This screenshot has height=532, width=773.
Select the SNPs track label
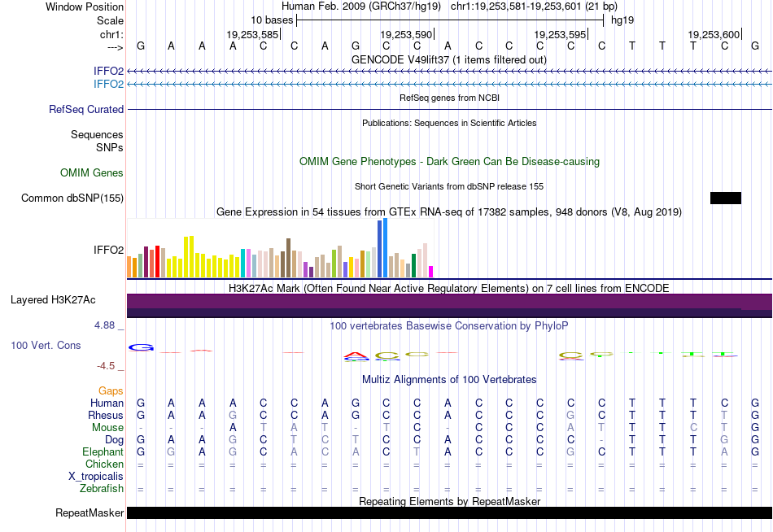tap(110, 147)
